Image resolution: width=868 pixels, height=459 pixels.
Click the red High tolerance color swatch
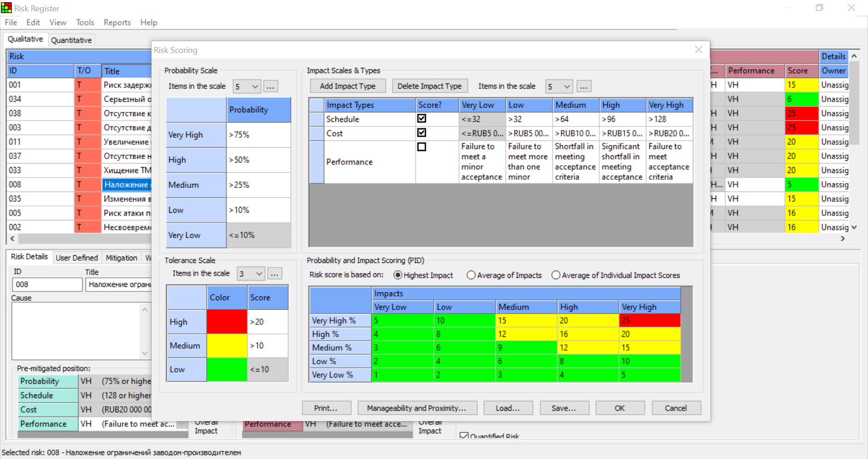[226, 322]
